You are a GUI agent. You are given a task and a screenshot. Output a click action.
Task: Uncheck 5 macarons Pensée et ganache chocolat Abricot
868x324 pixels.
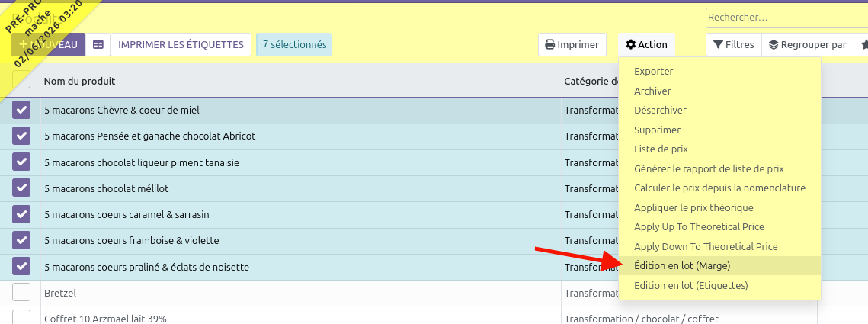(x=21, y=136)
